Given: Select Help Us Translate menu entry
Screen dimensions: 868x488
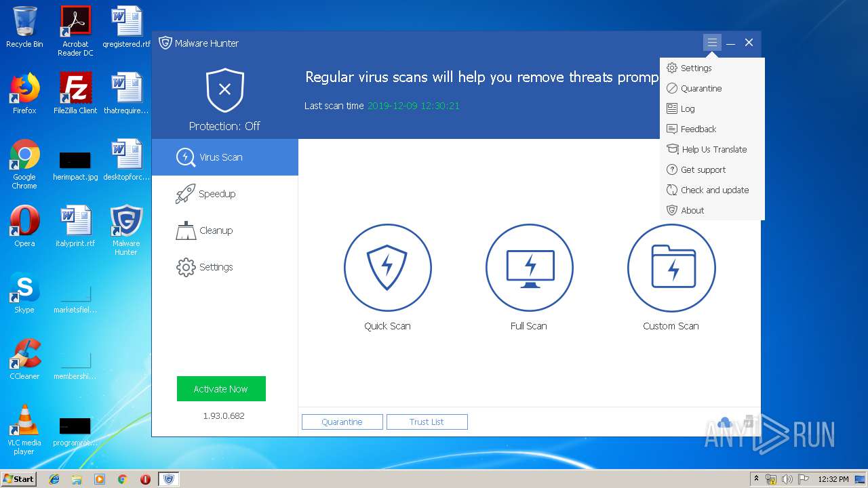Looking at the screenshot, I should [712, 149].
